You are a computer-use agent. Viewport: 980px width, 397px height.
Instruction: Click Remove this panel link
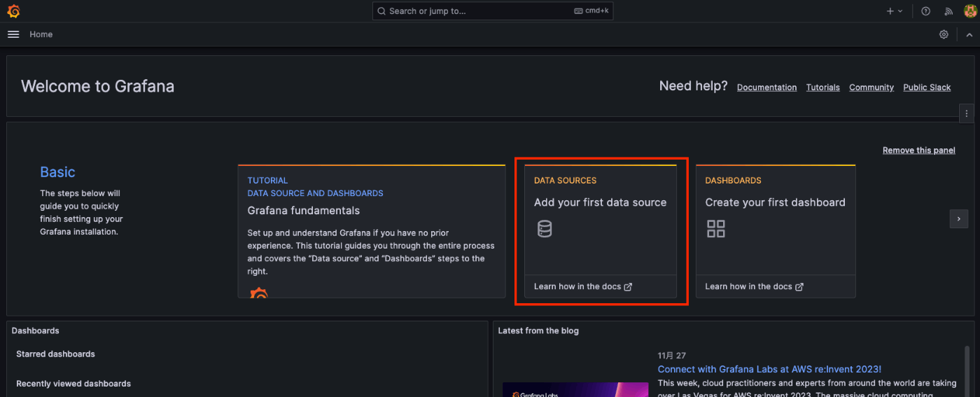pos(918,151)
